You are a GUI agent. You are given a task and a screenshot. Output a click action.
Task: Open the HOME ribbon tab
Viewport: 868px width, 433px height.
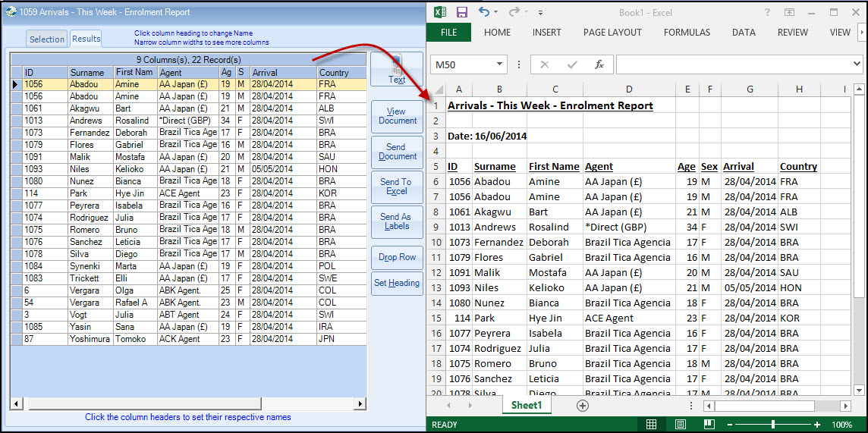click(497, 33)
